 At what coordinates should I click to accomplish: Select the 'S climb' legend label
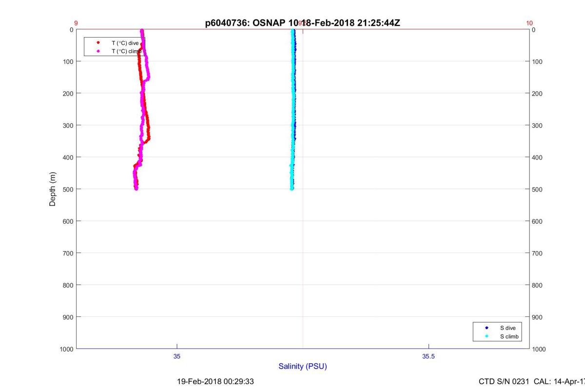point(509,336)
